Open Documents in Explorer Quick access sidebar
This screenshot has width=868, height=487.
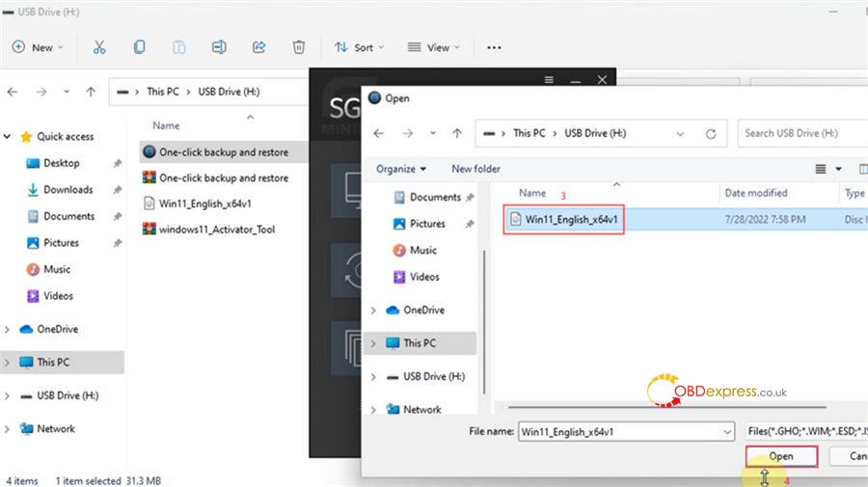click(x=68, y=216)
